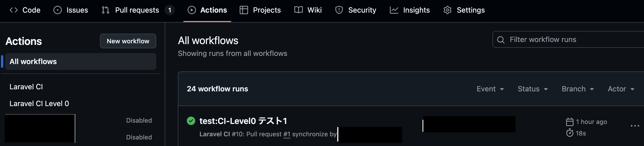Click the New workflow button

(x=128, y=41)
